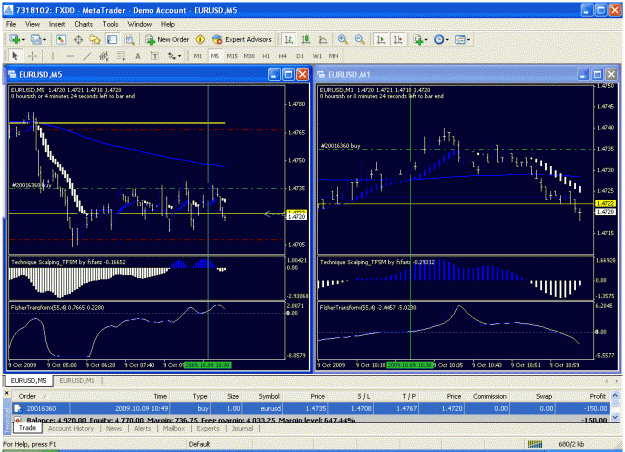Select the Trendline drawing tool

click(x=87, y=56)
